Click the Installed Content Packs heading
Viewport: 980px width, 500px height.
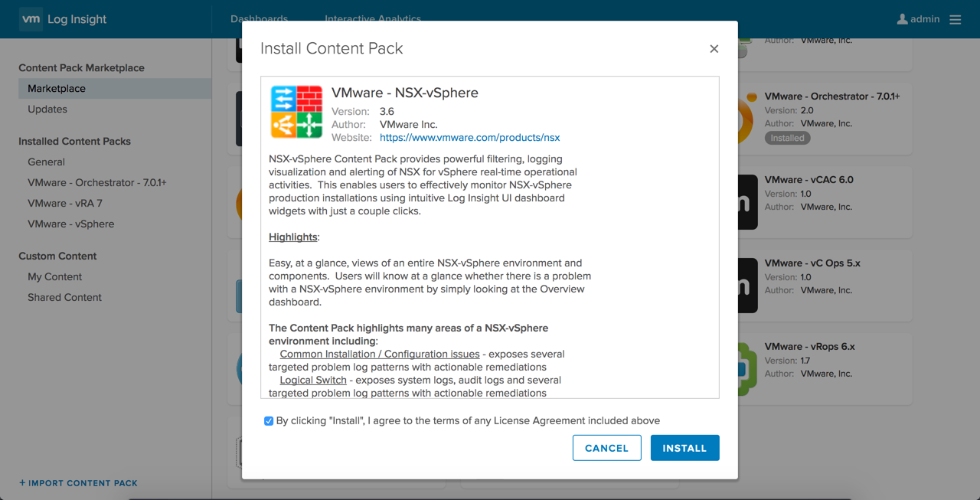point(74,142)
